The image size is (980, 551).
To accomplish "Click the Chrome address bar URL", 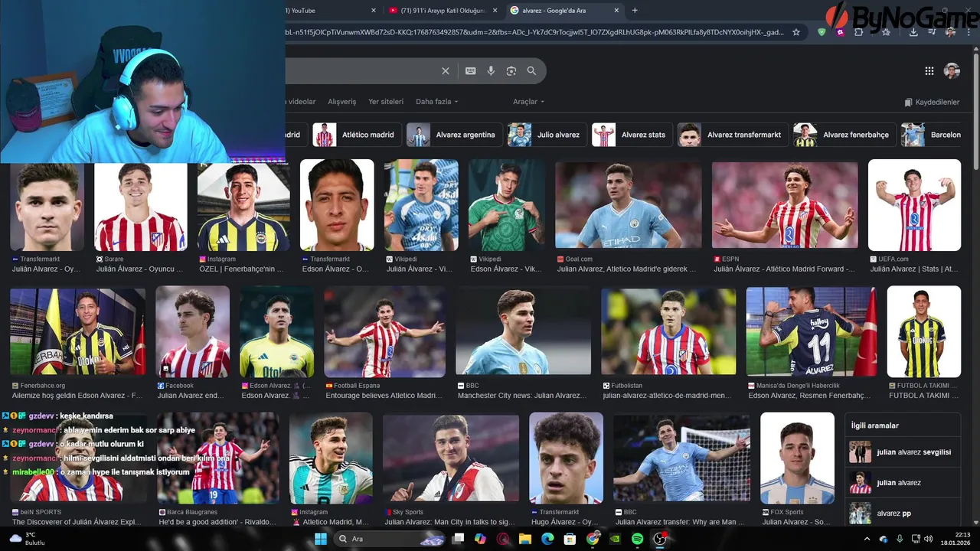I will [x=533, y=32].
